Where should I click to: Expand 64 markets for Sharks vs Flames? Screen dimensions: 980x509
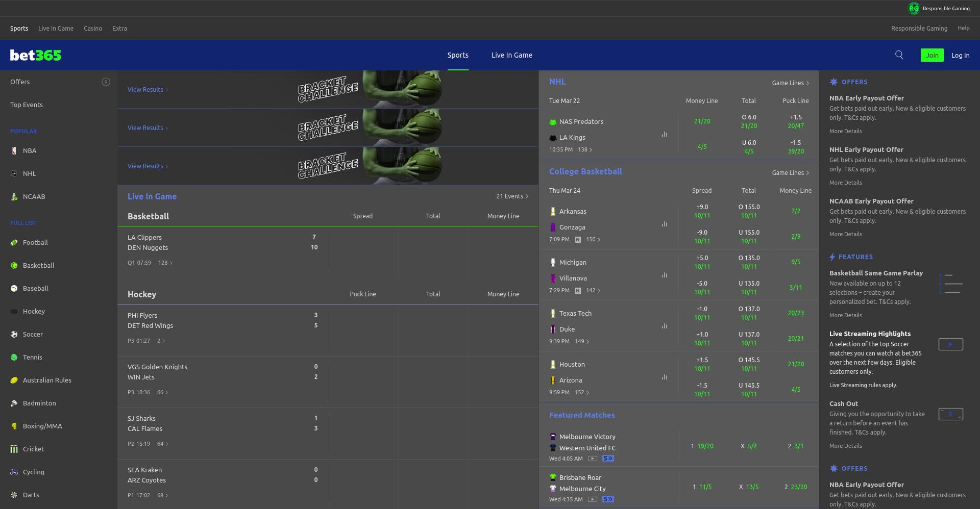pos(162,444)
